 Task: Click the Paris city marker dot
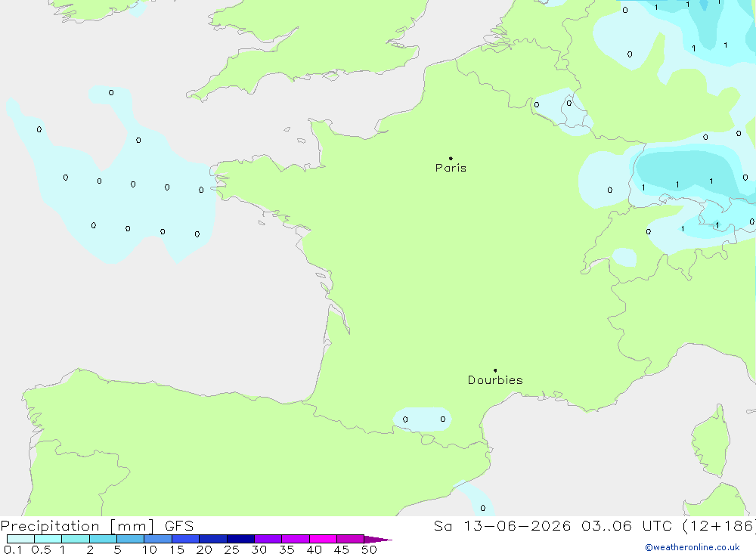[451, 158]
